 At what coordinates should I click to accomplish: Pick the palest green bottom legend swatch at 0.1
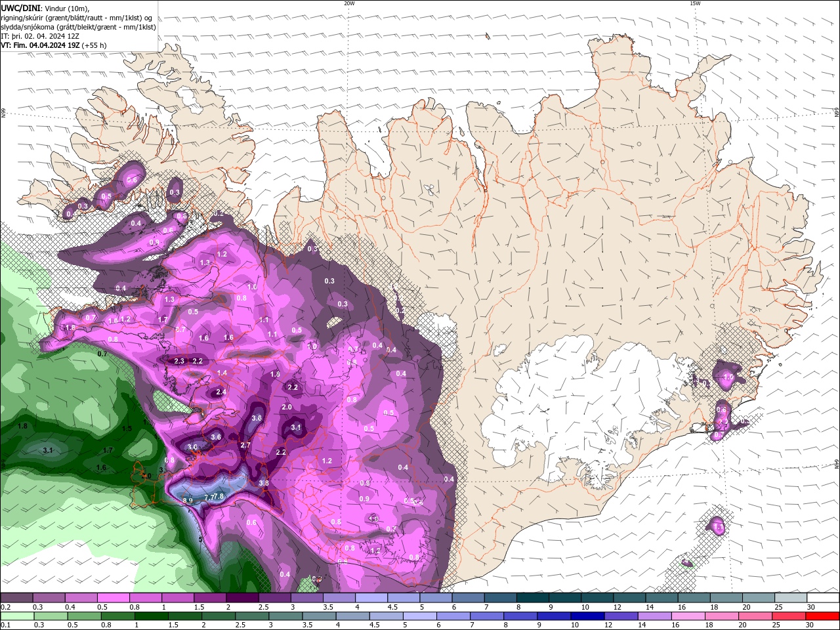(x=17, y=616)
